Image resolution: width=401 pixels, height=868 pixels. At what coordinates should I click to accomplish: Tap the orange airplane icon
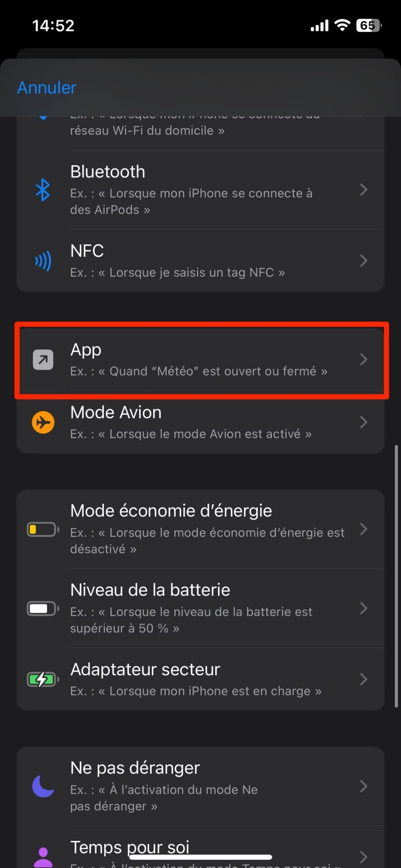coord(43,422)
